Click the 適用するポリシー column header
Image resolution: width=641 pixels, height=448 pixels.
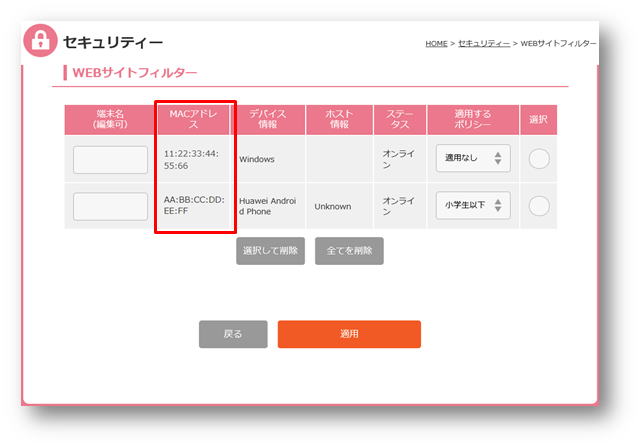tap(473, 119)
